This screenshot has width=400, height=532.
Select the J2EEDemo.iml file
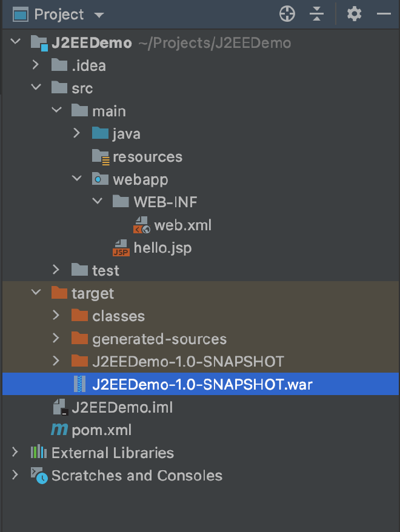[x=122, y=407]
